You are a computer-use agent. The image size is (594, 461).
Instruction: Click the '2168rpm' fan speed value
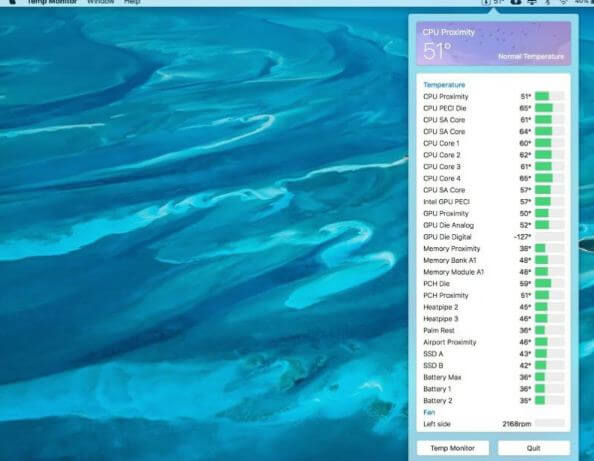[517, 424]
